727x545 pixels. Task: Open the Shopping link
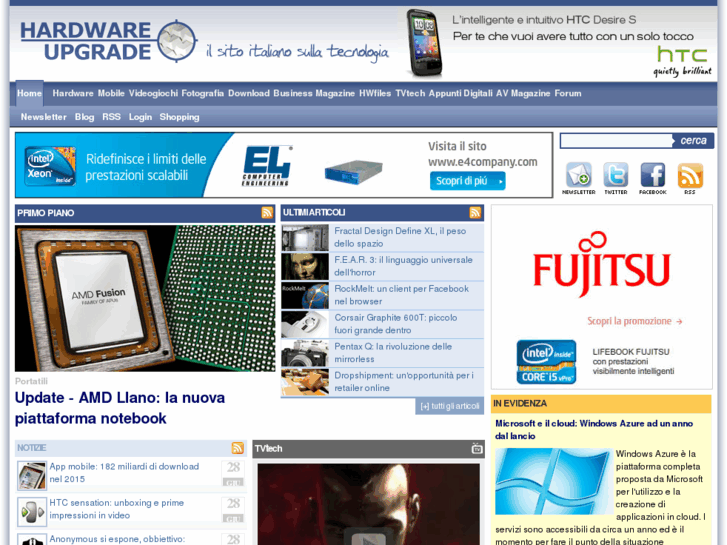(179, 117)
